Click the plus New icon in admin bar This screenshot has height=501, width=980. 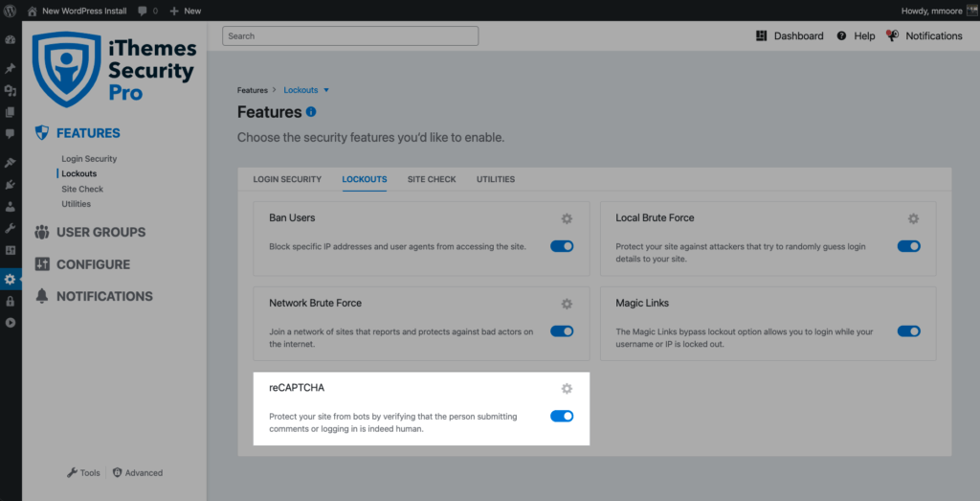click(174, 11)
